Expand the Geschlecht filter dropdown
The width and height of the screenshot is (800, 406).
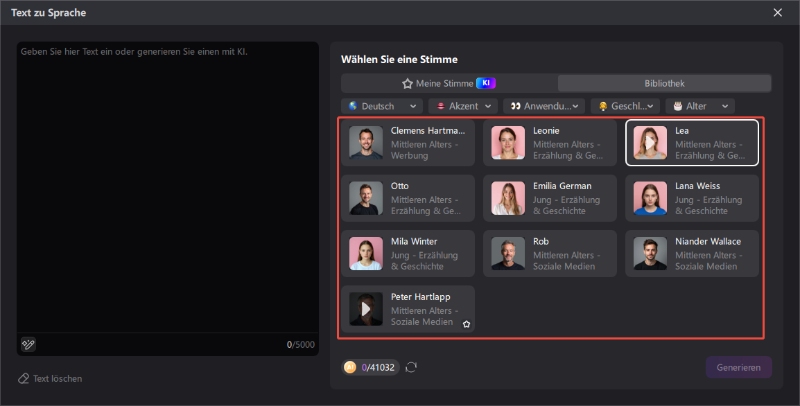click(625, 106)
